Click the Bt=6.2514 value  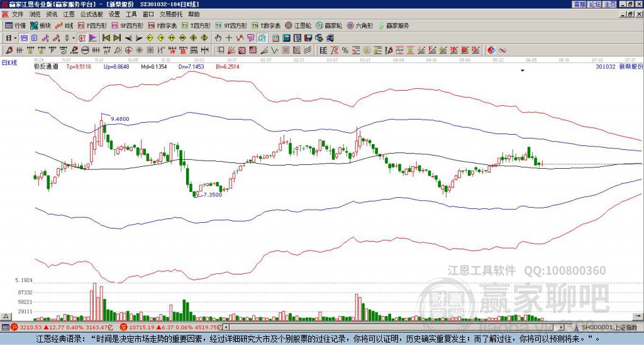[x=227, y=67]
